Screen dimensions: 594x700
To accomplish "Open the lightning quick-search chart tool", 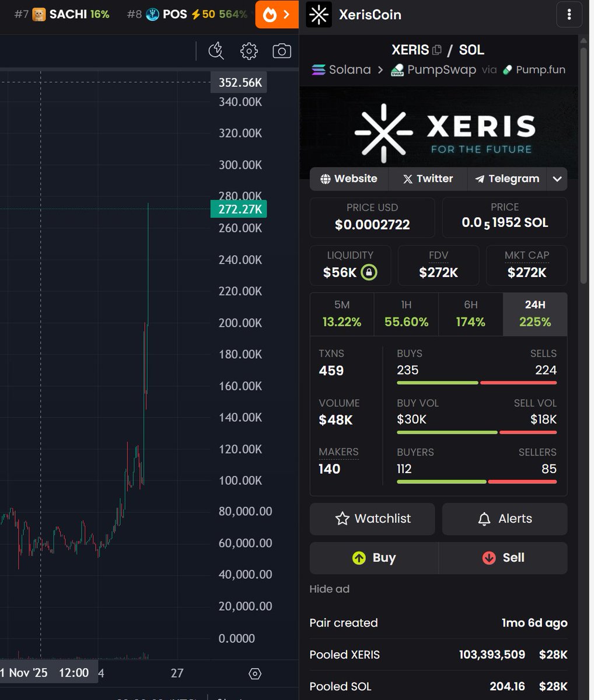I will pyautogui.click(x=216, y=51).
